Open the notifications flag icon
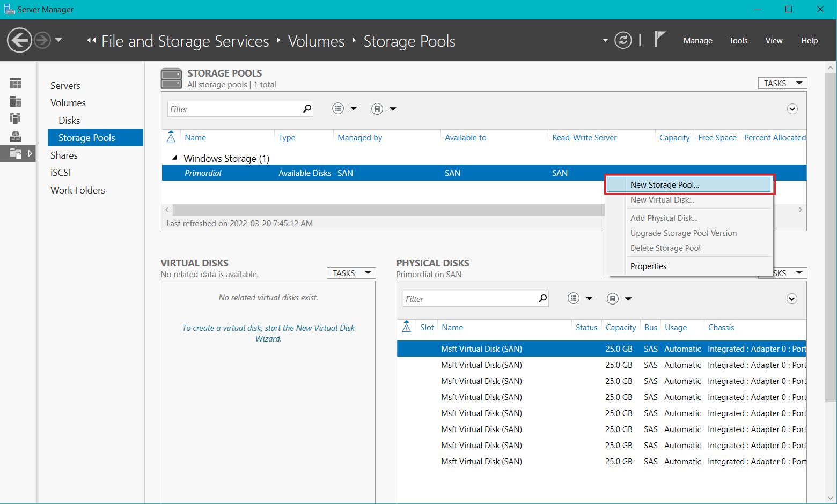The width and height of the screenshot is (837, 504). pos(659,39)
